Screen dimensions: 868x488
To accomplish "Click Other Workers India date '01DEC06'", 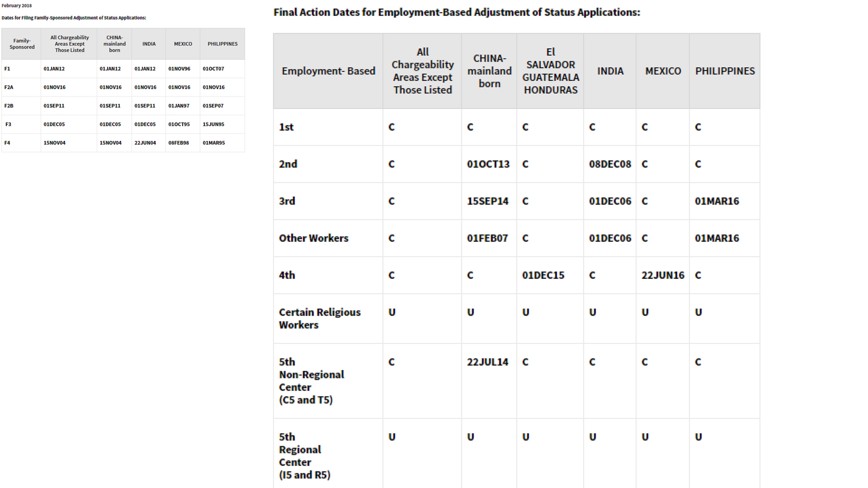I will tap(610, 238).
